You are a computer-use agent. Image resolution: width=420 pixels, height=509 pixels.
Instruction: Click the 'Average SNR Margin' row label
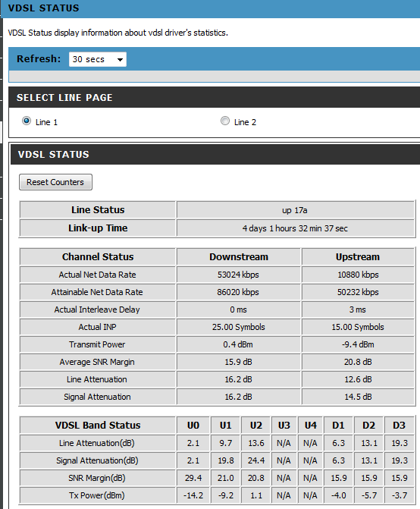97,362
